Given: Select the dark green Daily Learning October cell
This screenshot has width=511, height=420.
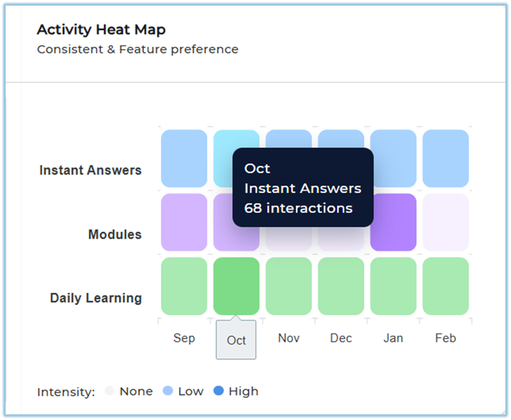Looking at the screenshot, I should (x=236, y=286).
